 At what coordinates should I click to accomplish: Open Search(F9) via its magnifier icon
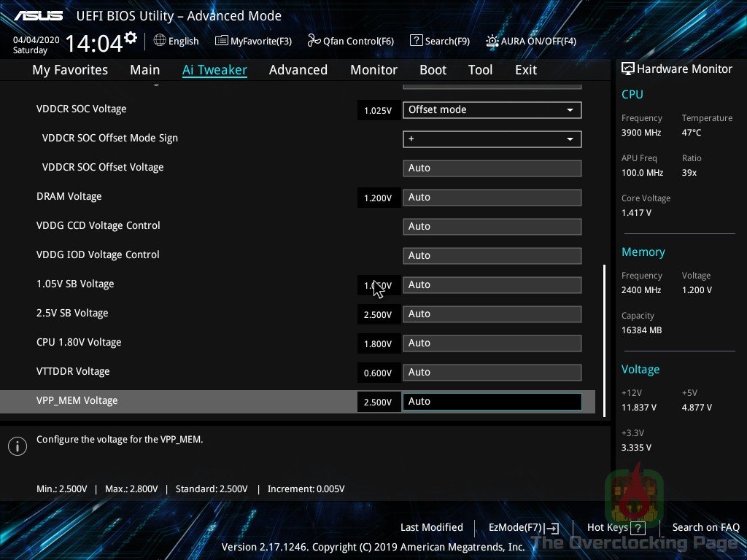(x=416, y=41)
